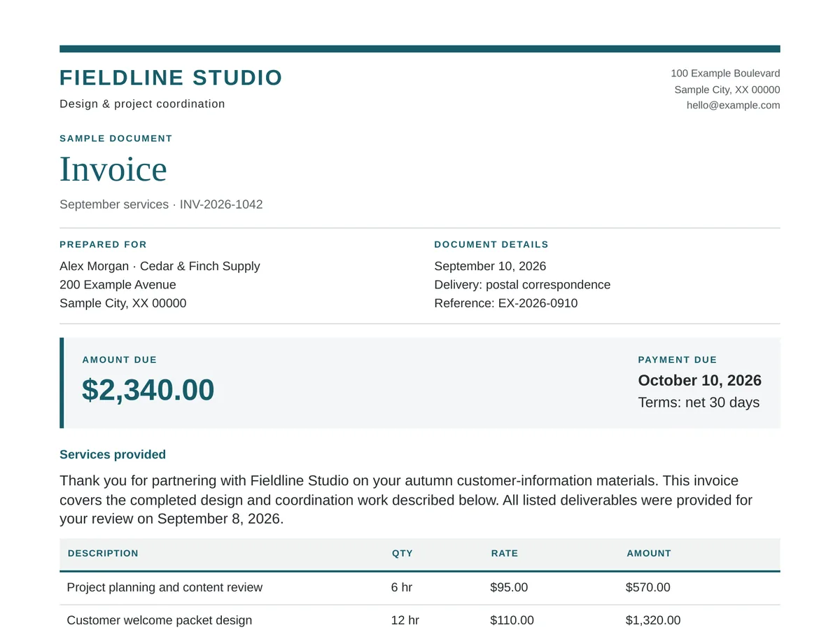Click 'Reference: EX-2026-0910' line
The image size is (840, 630).
click(x=506, y=303)
